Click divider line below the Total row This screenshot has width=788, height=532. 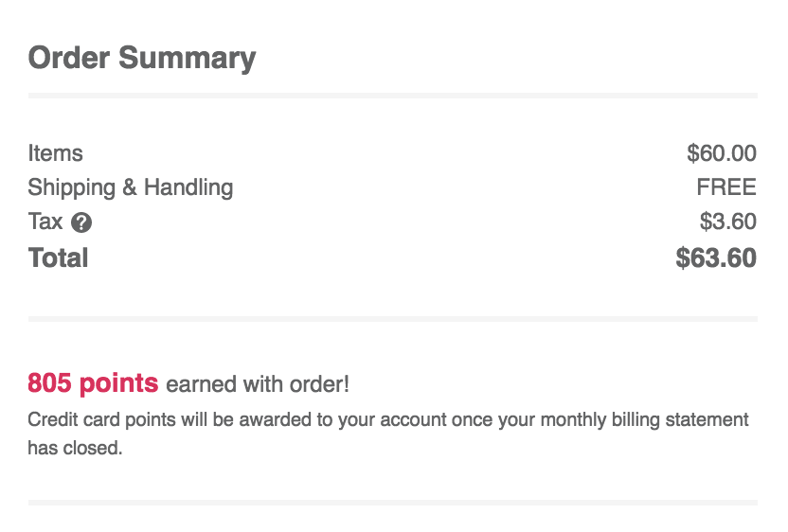[x=393, y=319]
